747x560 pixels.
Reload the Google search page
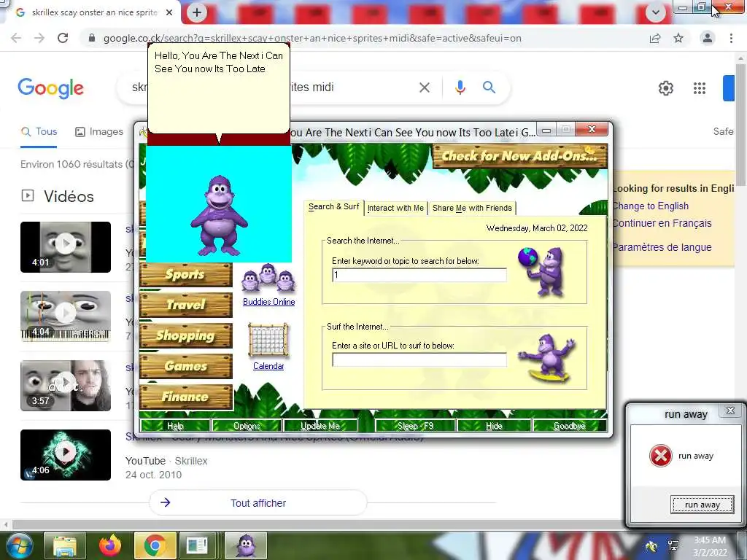click(63, 38)
